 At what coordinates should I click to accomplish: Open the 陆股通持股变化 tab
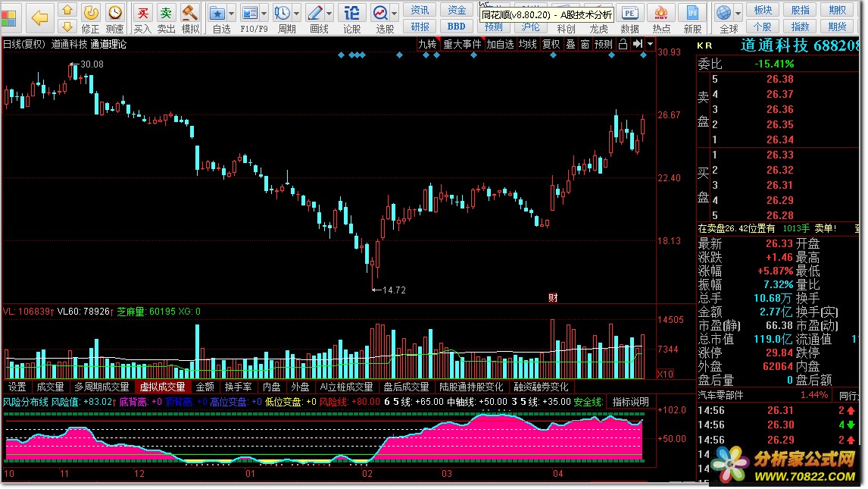point(472,387)
